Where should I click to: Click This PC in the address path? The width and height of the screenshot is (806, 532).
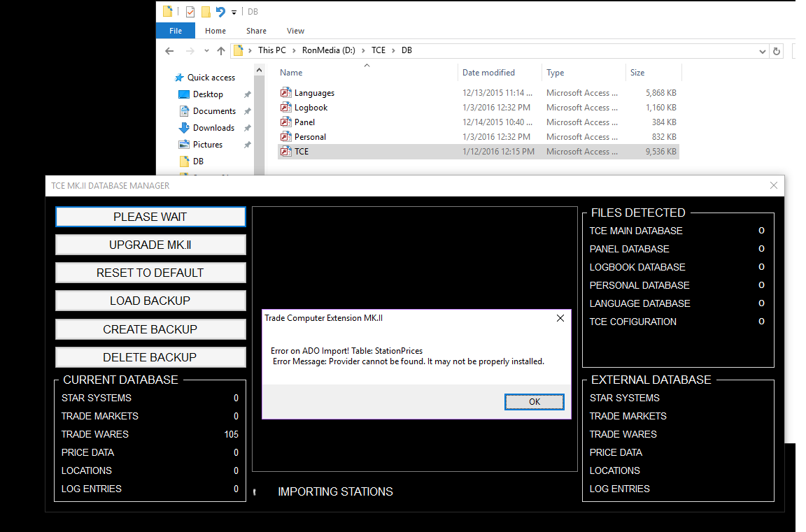pos(272,50)
